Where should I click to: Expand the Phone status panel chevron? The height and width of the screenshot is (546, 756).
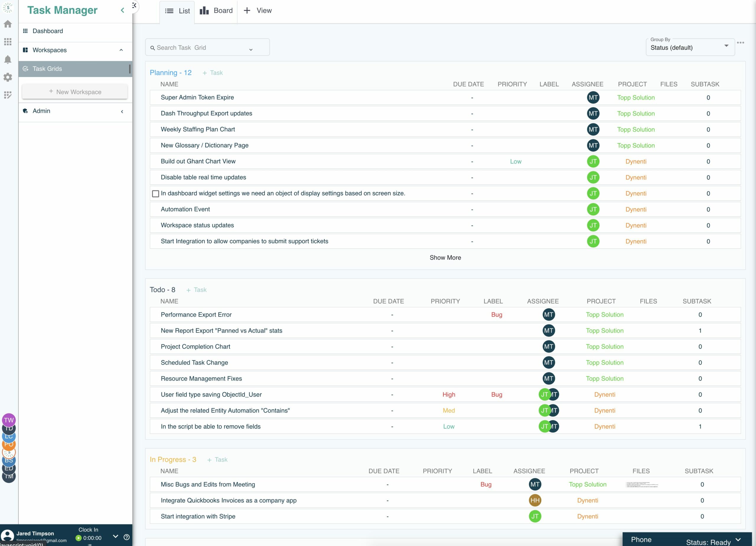point(738,540)
